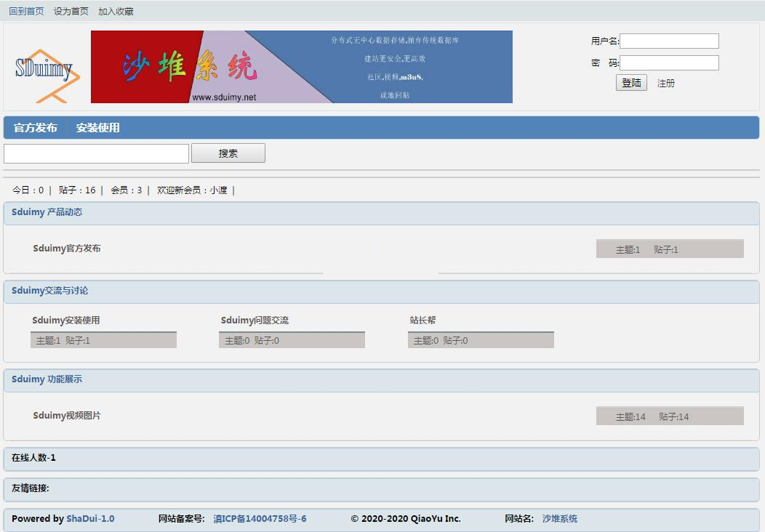Viewport: 765px width, 532px height.
Task: Focus the 密码 password field
Action: [669, 63]
